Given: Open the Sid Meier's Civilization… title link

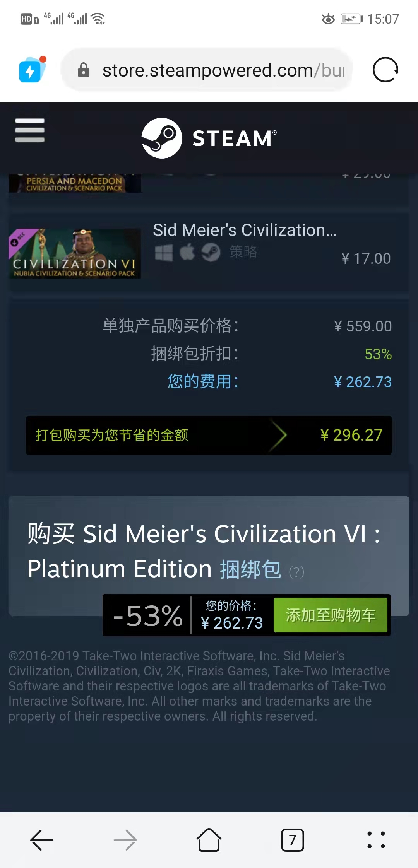Looking at the screenshot, I should 245,230.
